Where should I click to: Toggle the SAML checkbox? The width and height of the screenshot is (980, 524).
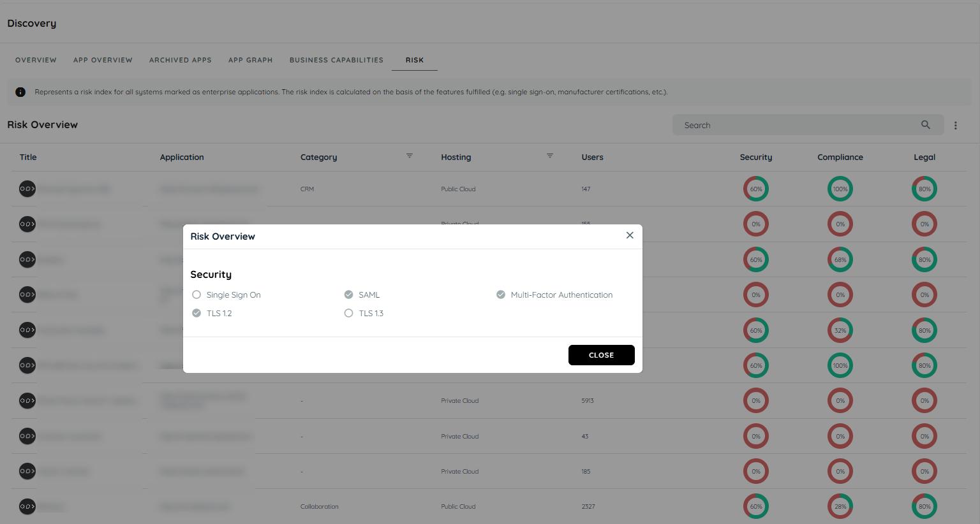[348, 295]
